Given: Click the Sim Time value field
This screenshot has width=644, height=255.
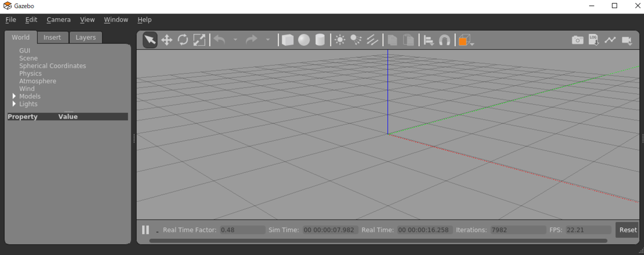Looking at the screenshot, I should tap(330, 230).
